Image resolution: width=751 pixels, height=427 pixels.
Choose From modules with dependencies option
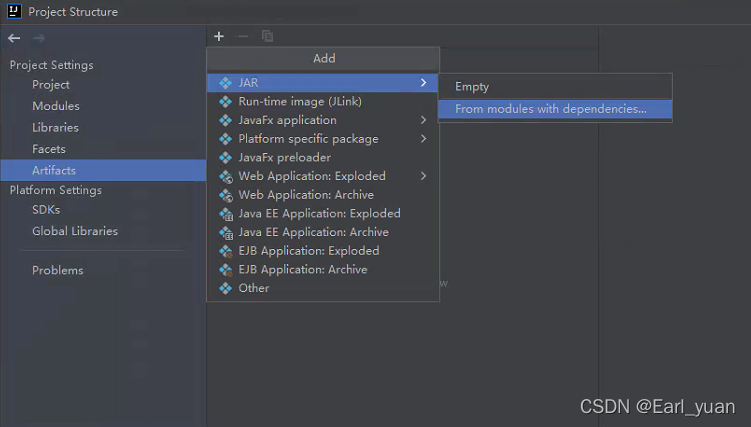pyautogui.click(x=550, y=109)
